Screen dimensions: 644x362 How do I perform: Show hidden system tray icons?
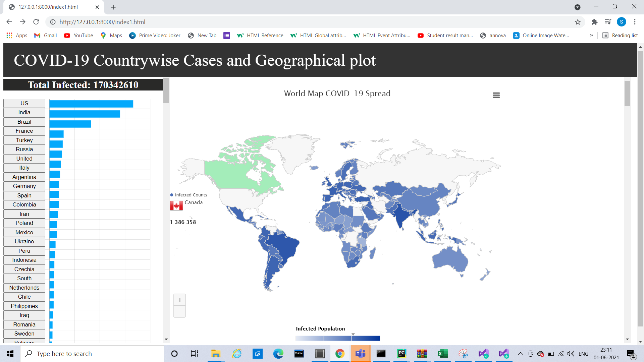pyautogui.click(x=520, y=354)
